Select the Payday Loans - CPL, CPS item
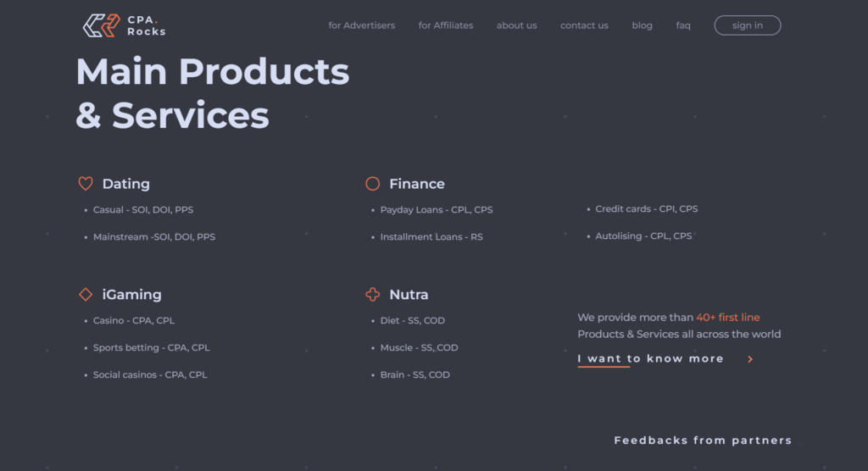This screenshot has width=868, height=471. tap(437, 210)
